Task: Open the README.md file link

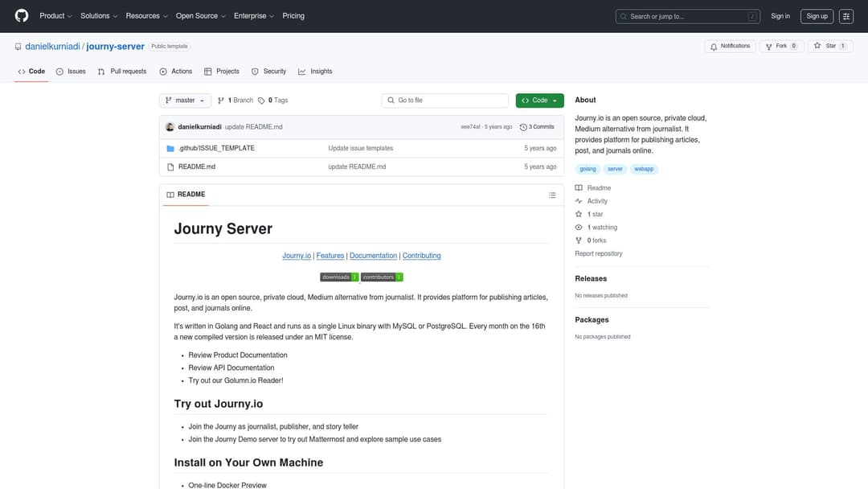Action: [x=197, y=166]
